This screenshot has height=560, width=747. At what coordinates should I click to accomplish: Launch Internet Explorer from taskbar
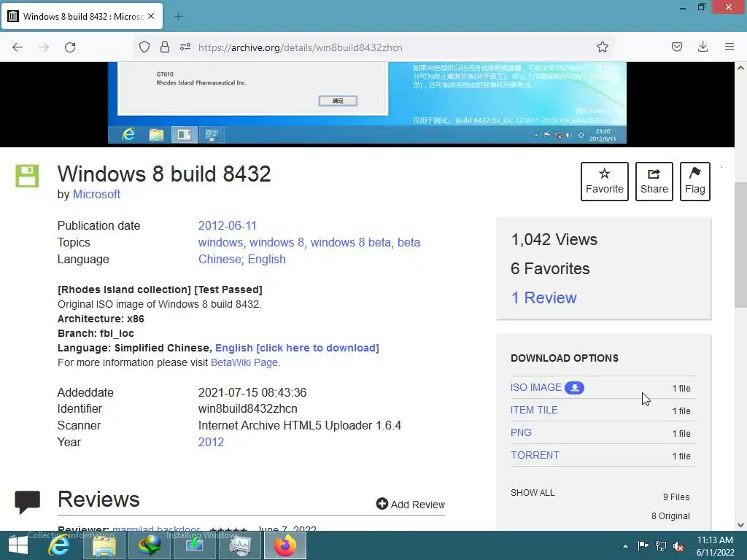[59, 545]
